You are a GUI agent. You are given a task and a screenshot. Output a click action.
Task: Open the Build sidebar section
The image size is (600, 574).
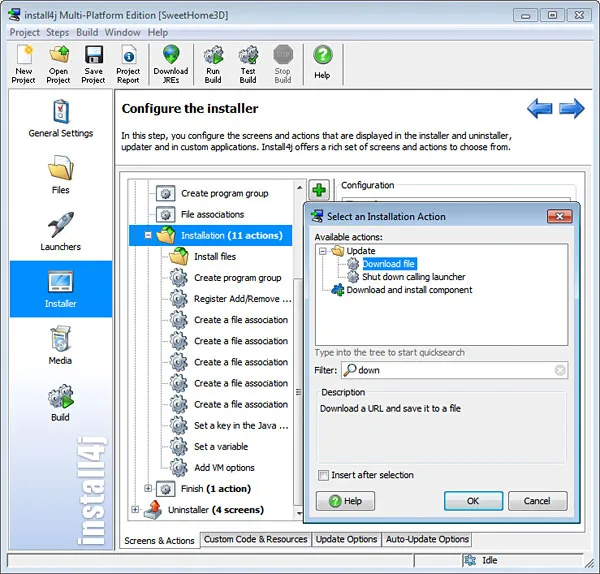point(60,403)
